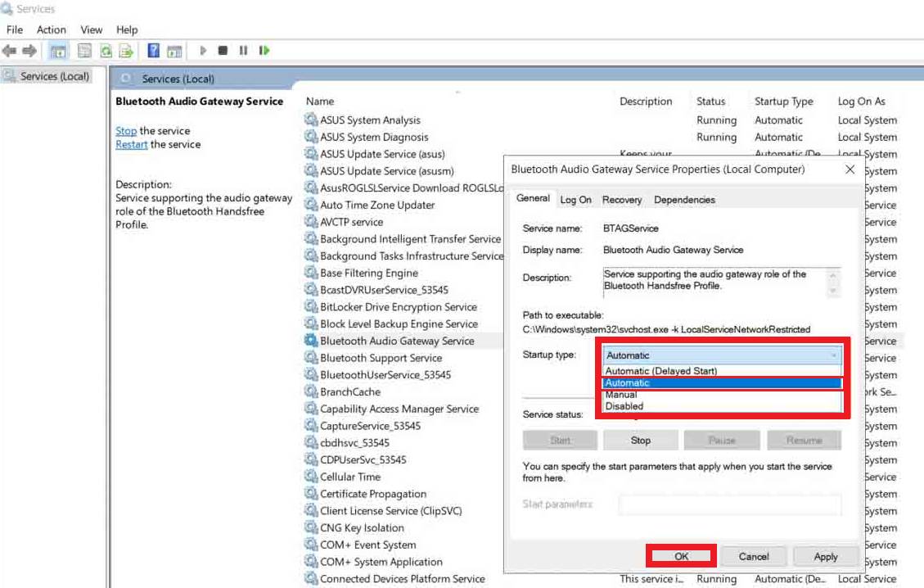Click the Start Service play icon

pyautogui.click(x=203, y=51)
